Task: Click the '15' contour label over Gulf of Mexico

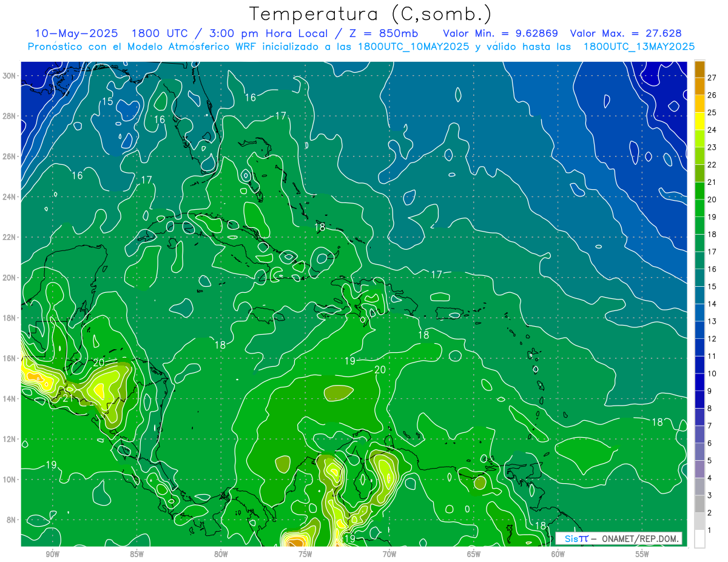Action: click(x=107, y=101)
